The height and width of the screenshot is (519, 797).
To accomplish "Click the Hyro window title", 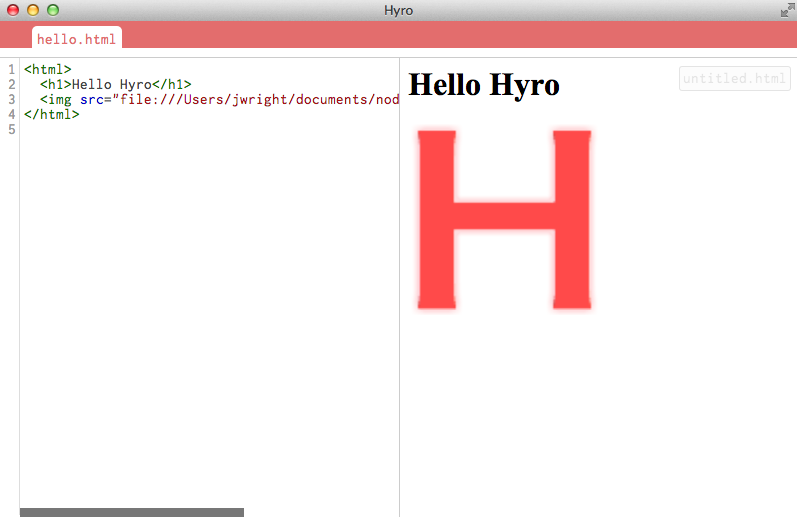I will tap(398, 11).
